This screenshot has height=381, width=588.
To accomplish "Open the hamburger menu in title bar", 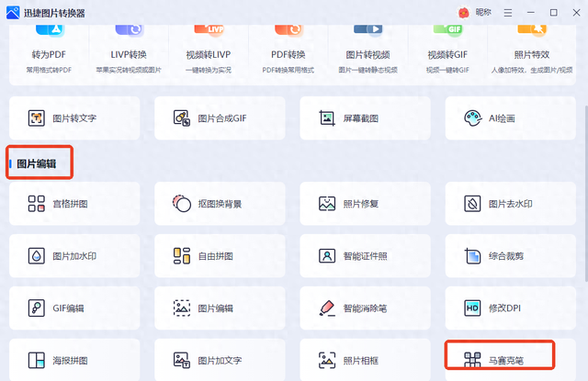I will pos(508,13).
